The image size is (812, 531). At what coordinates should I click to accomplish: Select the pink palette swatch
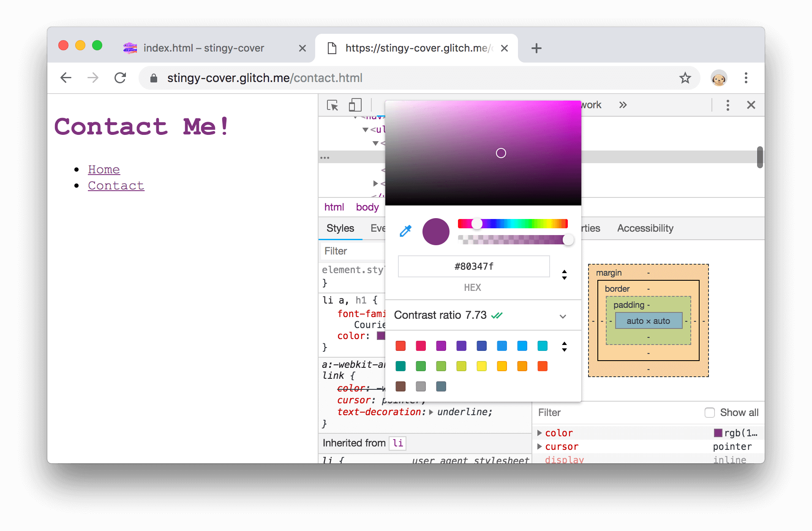click(421, 346)
